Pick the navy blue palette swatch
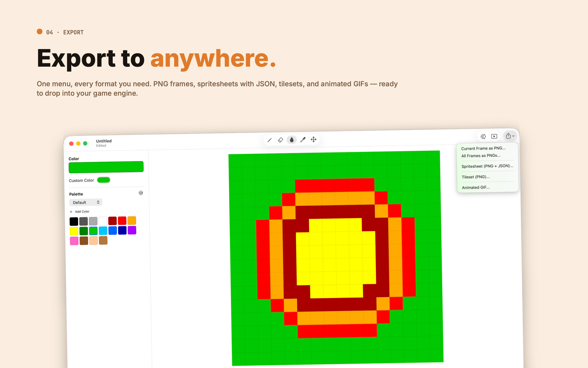The width and height of the screenshot is (588, 368). point(122,230)
